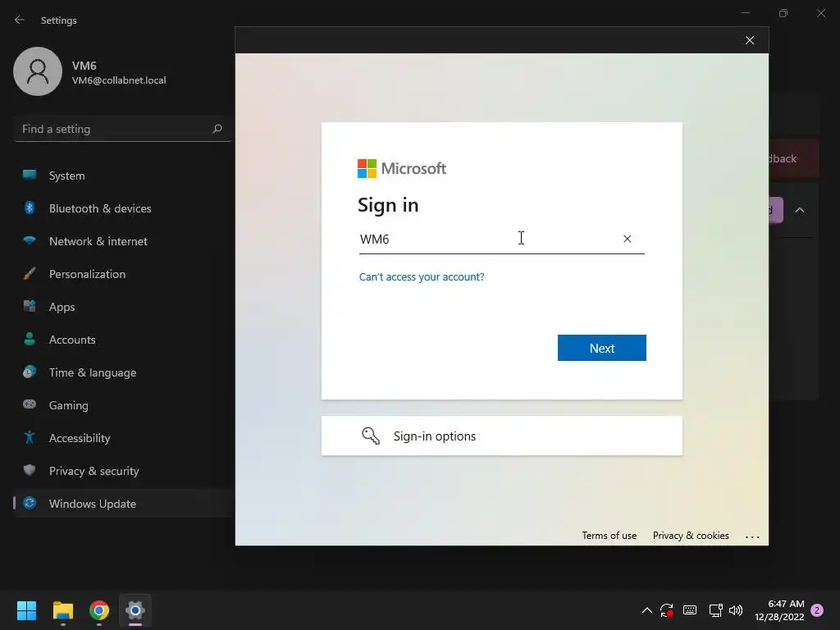Click the update sync tray icon
This screenshot has width=840, height=630.
(667, 610)
